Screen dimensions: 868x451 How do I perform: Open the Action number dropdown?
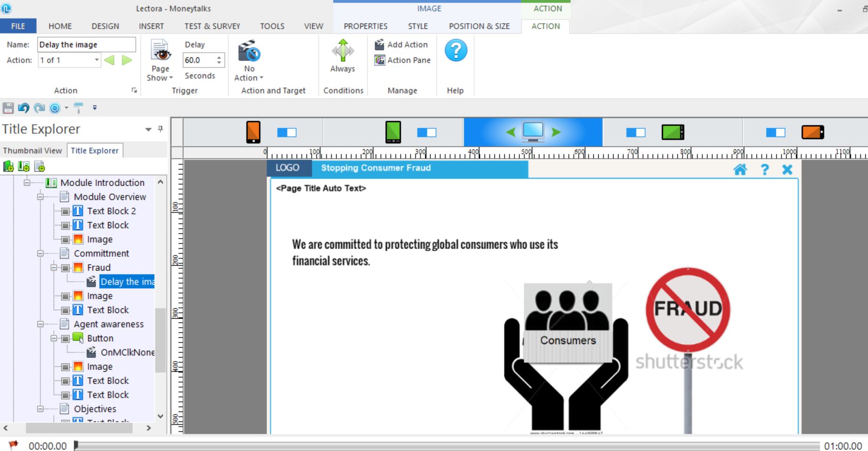[97, 60]
